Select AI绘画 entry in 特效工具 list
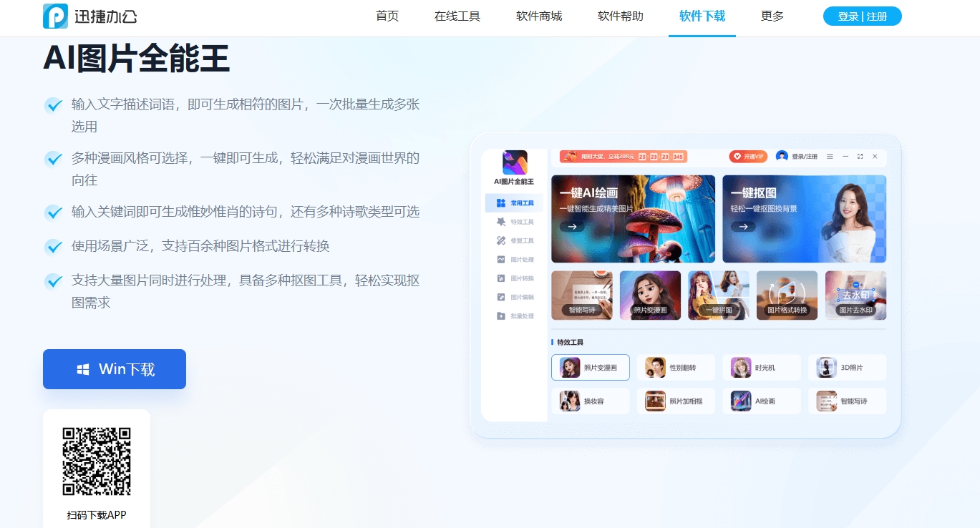This screenshot has height=528, width=980. pyautogui.click(x=762, y=401)
